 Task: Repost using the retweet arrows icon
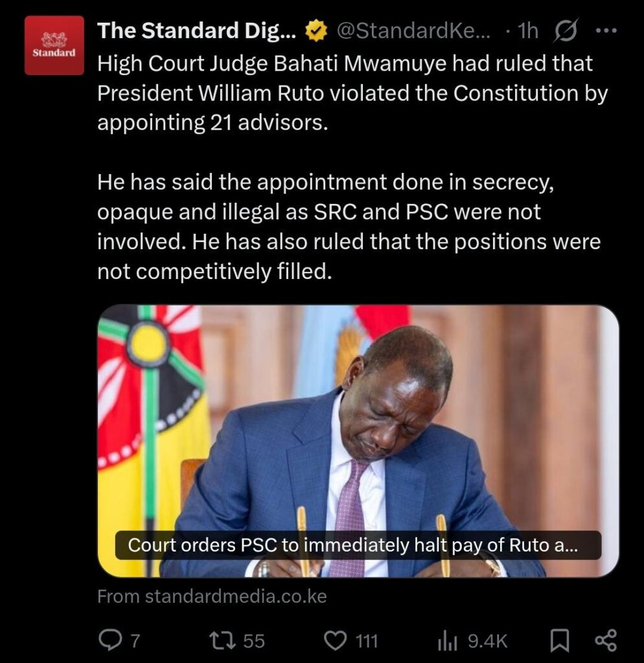(x=223, y=640)
